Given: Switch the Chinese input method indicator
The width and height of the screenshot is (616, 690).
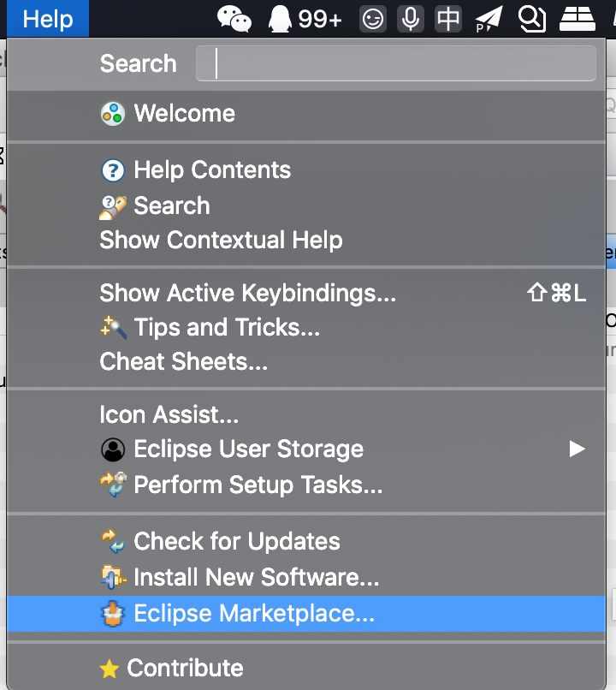Looking at the screenshot, I should 448,18.
